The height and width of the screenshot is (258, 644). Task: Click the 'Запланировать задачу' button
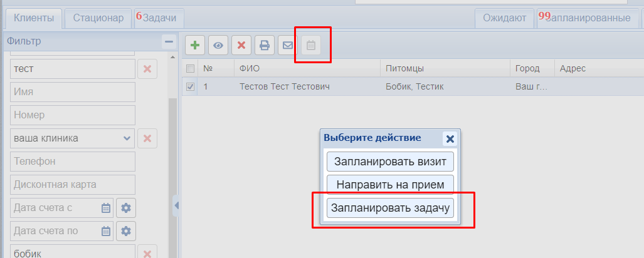pyautogui.click(x=390, y=208)
